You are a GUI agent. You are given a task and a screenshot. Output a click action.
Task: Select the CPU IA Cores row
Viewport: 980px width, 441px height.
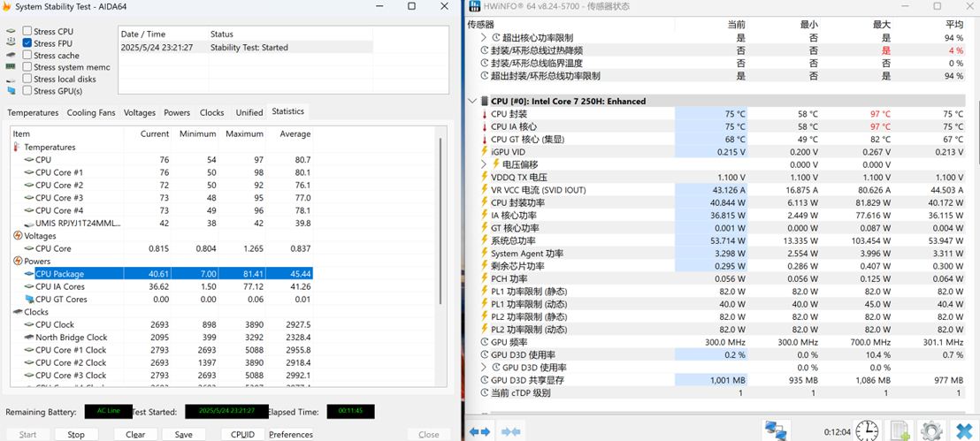click(x=163, y=286)
